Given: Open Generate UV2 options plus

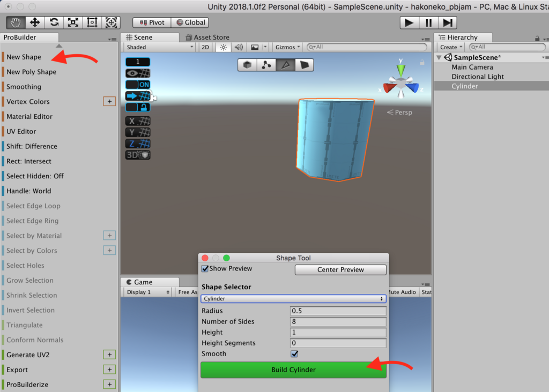Looking at the screenshot, I should [109, 355].
